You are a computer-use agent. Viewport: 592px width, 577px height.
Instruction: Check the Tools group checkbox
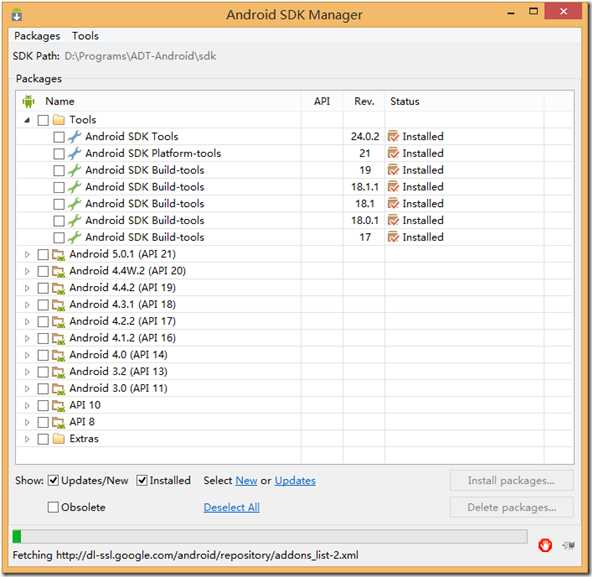click(x=43, y=120)
